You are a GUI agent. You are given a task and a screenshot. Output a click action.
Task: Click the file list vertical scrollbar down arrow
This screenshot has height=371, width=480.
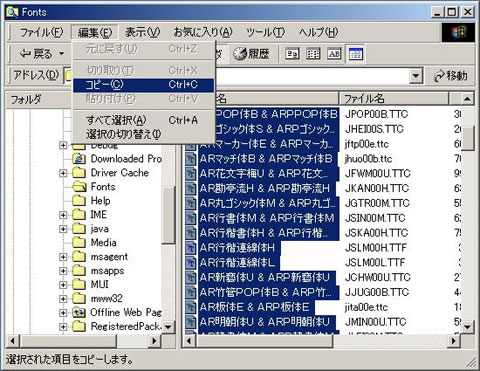pyautogui.click(x=467, y=326)
